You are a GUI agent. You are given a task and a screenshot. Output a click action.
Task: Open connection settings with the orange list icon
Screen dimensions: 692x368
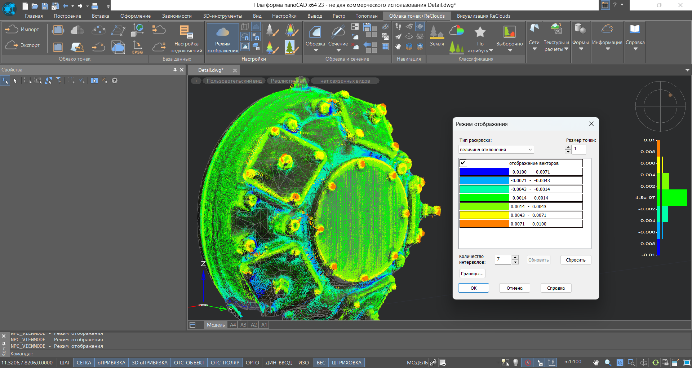coord(186,31)
